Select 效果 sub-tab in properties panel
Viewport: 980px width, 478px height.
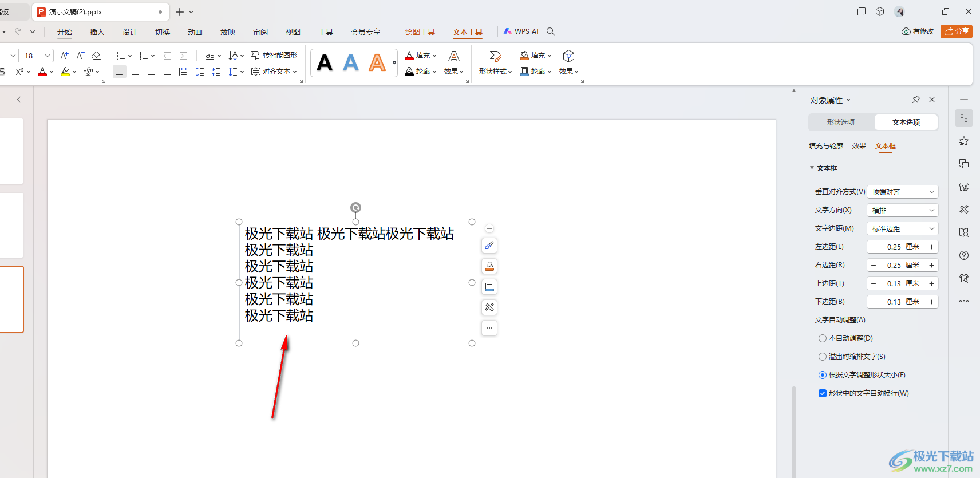(x=859, y=146)
